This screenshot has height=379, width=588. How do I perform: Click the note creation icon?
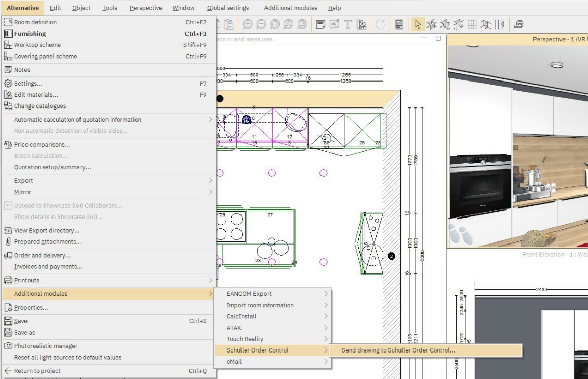pos(320,23)
